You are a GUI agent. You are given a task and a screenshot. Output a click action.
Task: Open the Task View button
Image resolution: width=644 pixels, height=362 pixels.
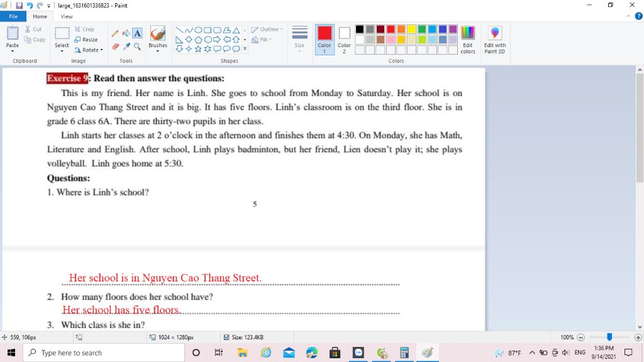(218, 353)
